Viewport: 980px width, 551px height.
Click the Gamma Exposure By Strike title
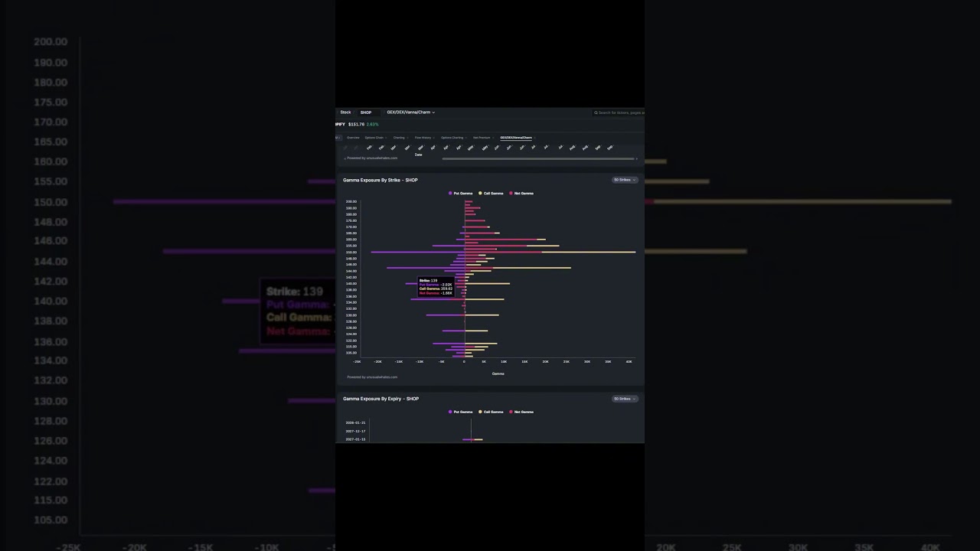(381, 180)
